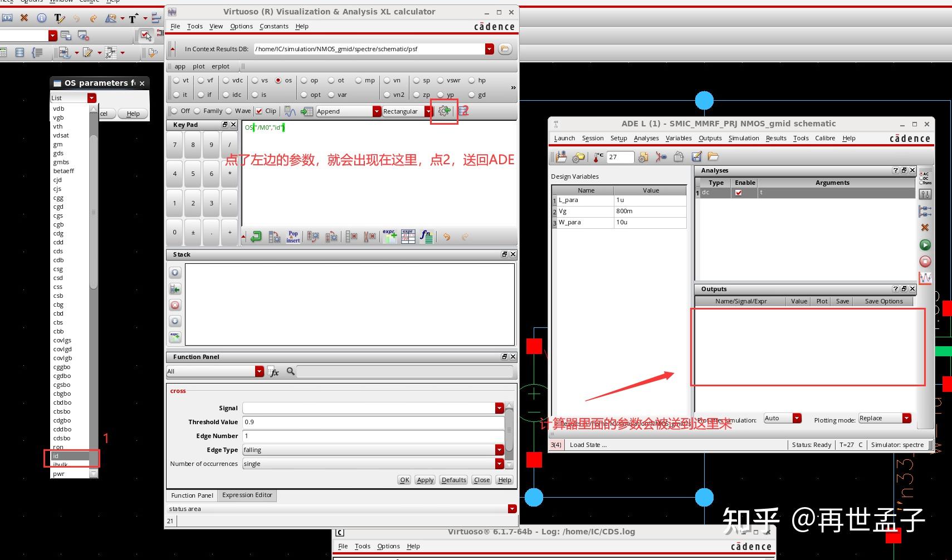Screen dimensions: 952x560
Task: Click the Edge Number input field
Action: pyautogui.click(x=373, y=436)
